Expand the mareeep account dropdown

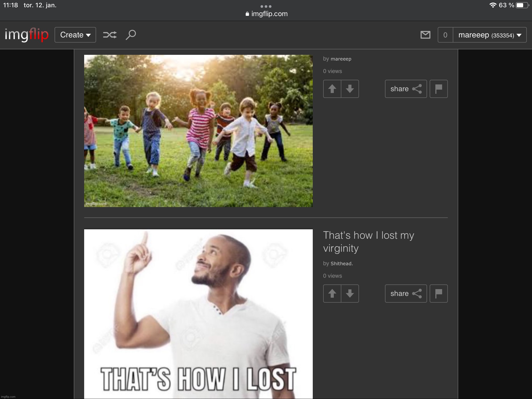(489, 35)
